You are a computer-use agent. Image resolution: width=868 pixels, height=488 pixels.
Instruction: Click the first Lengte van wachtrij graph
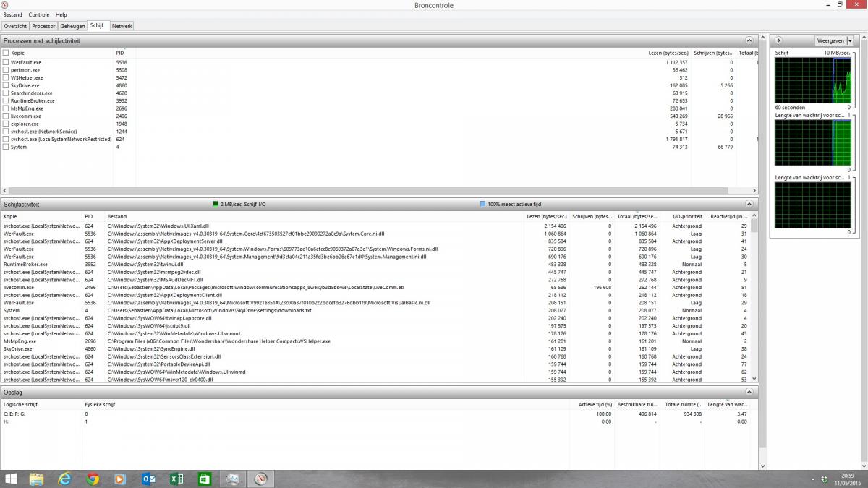[814, 143]
